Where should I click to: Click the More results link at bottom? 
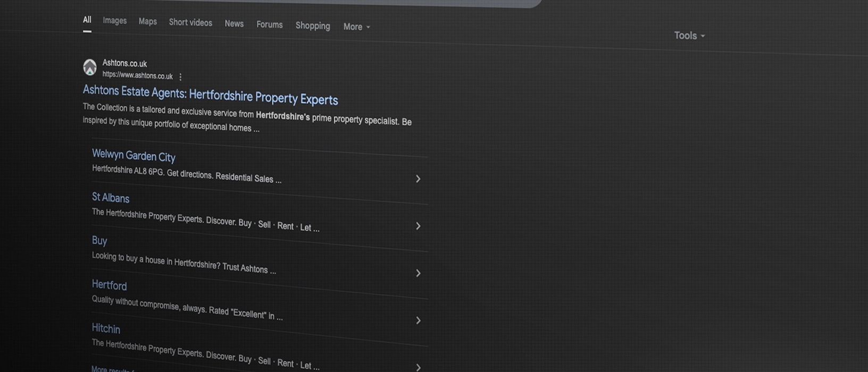113,369
